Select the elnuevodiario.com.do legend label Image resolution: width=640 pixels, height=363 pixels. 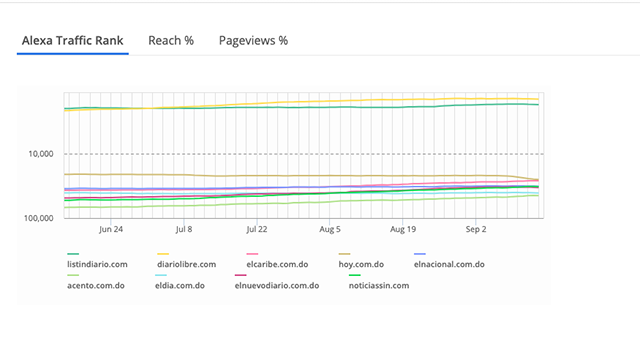(x=277, y=285)
